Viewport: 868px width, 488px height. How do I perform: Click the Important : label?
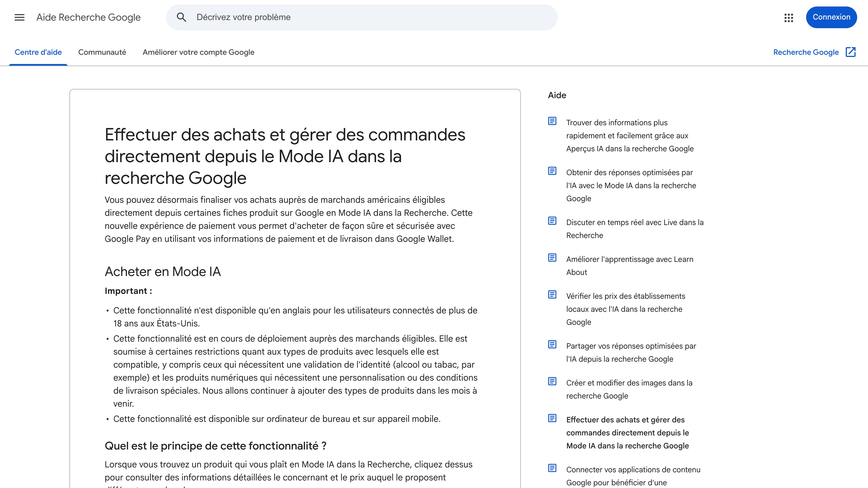pos(128,291)
